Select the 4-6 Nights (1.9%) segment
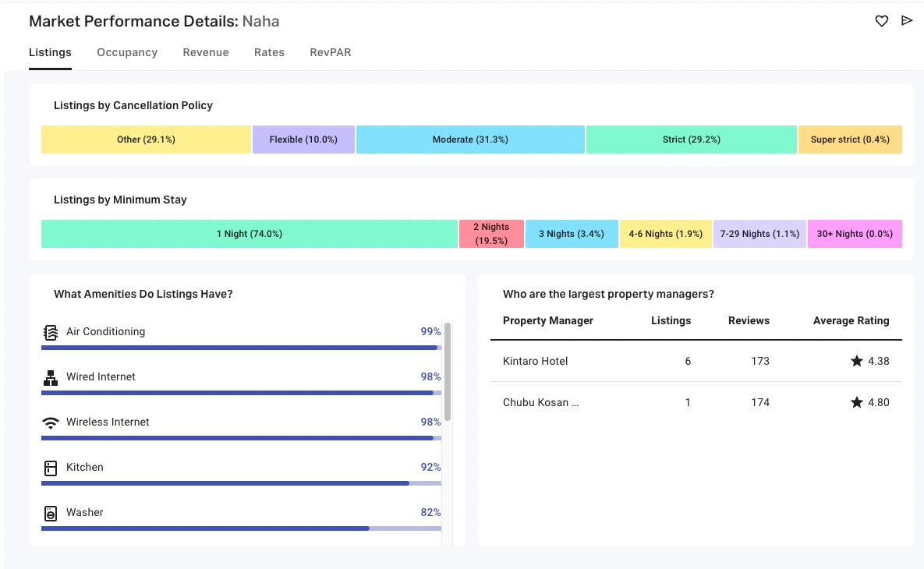 [x=666, y=234]
